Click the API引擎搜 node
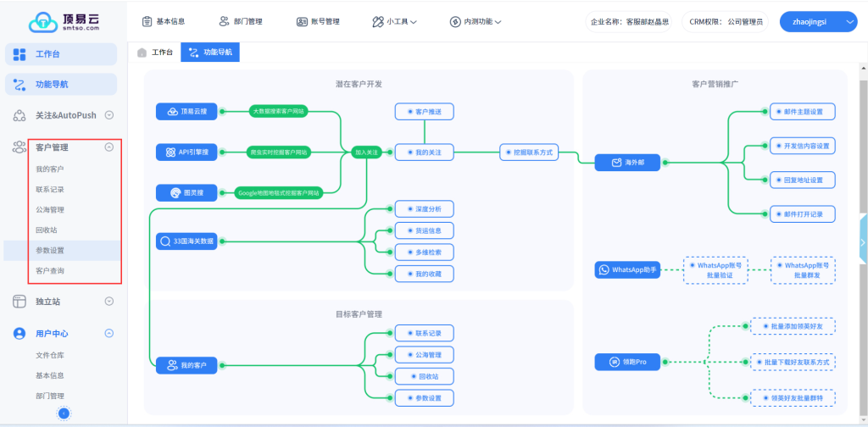Screen dimensions: 868x427 coord(186,152)
